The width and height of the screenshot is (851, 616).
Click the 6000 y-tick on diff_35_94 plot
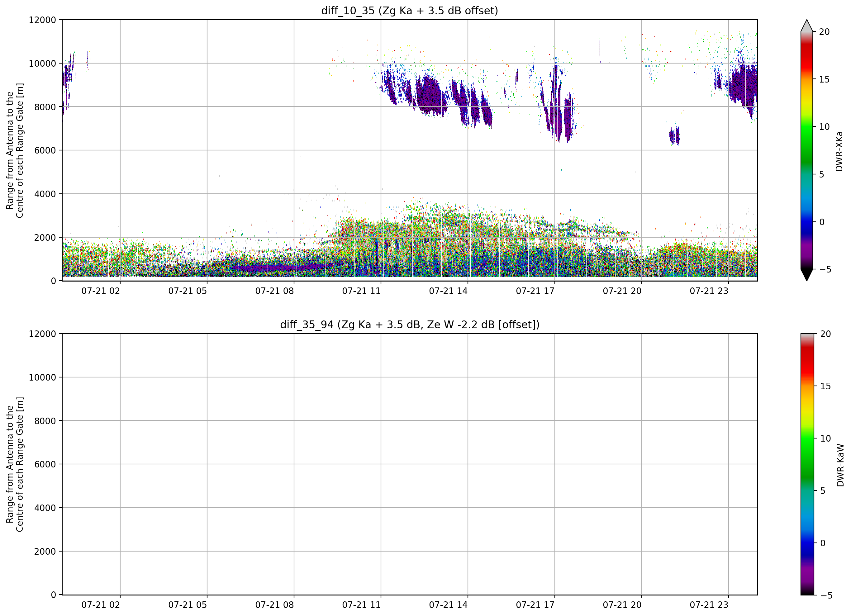[x=45, y=464]
